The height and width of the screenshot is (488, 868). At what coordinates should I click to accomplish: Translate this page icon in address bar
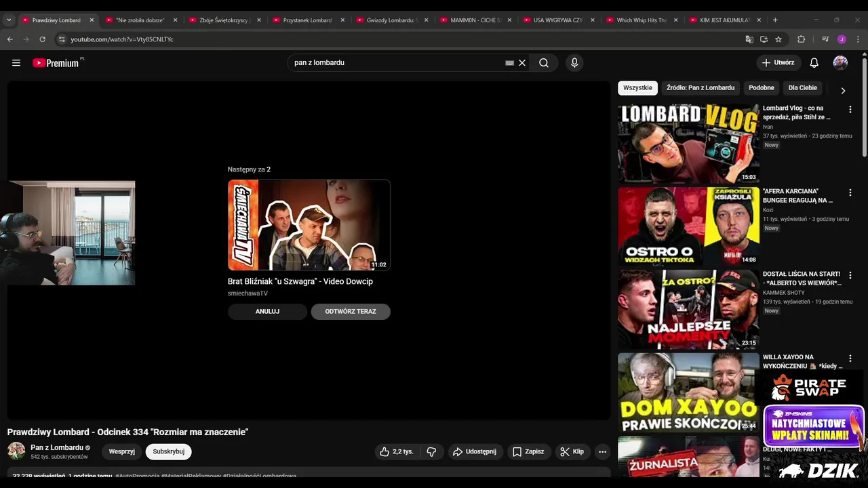point(749,39)
